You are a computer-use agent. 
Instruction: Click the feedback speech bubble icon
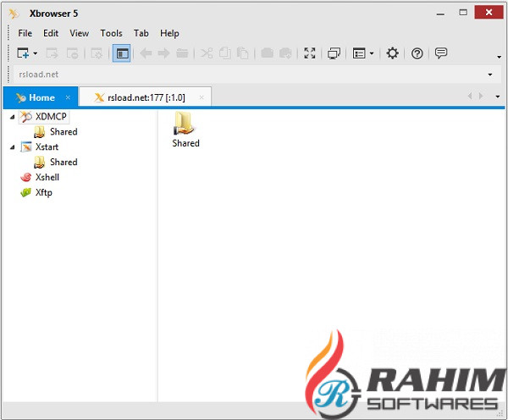pyautogui.click(x=441, y=52)
